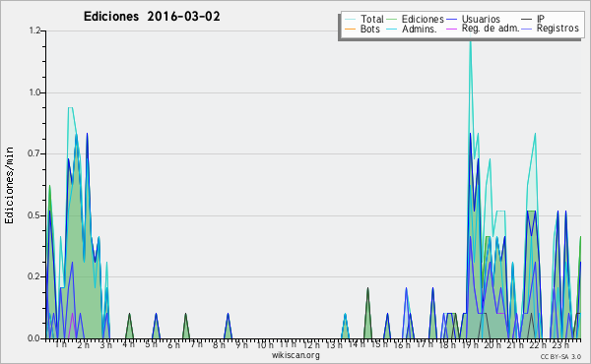Click the '12 h' x-axis label
591x364 pixels.
pos(311,344)
